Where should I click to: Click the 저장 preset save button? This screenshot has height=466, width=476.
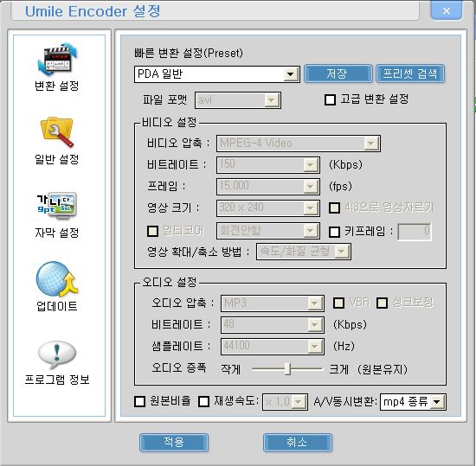[338, 73]
